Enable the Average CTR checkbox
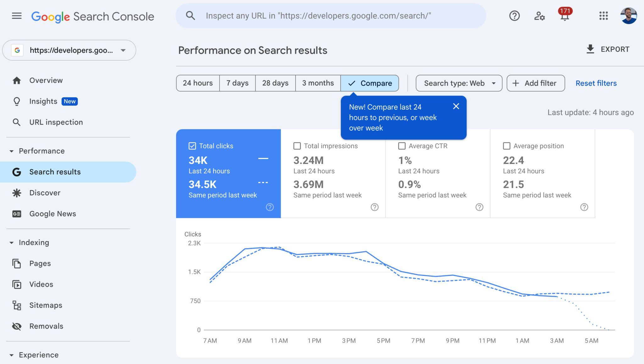This screenshot has width=644, height=364. pos(402,146)
